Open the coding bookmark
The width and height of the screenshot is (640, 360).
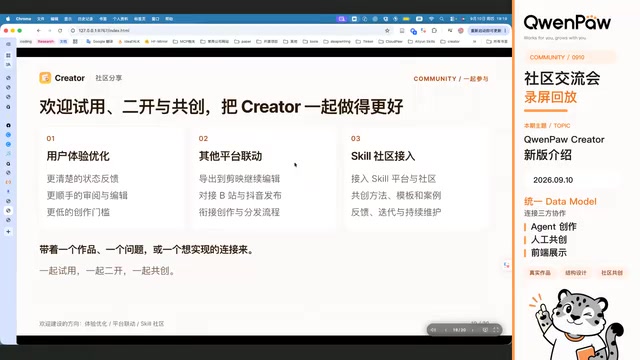(26, 42)
